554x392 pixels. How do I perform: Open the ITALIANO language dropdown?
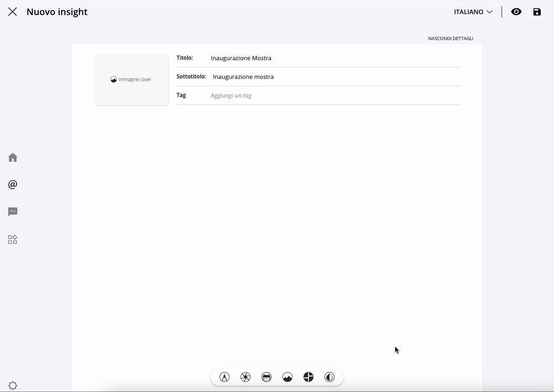click(473, 12)
